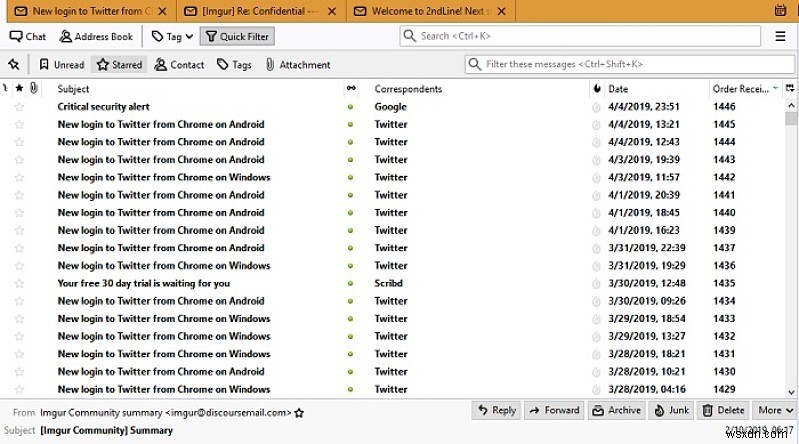Sort by Subject column header
The image size is (799, 444).
pos(73,89)
